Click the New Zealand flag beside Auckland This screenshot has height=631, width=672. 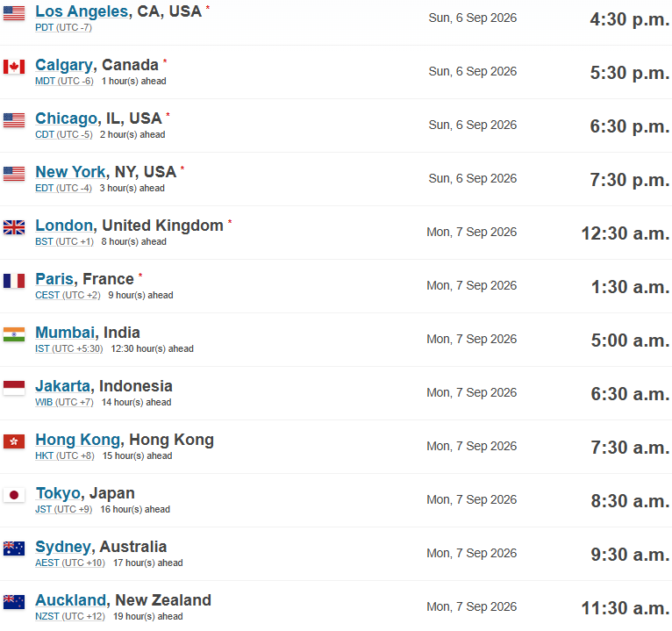(x=14, y=602)
